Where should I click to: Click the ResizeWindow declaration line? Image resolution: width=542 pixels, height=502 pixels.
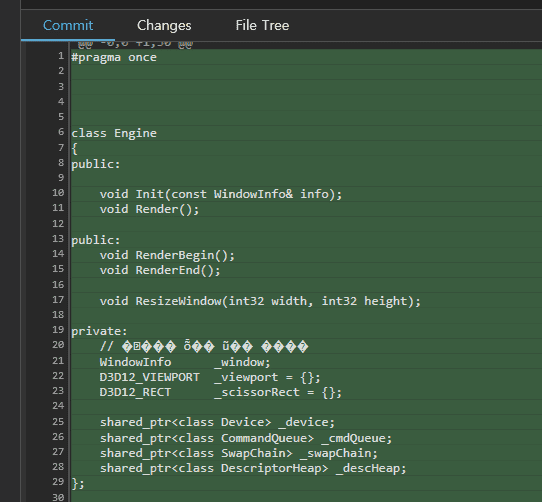coord(260,301)
